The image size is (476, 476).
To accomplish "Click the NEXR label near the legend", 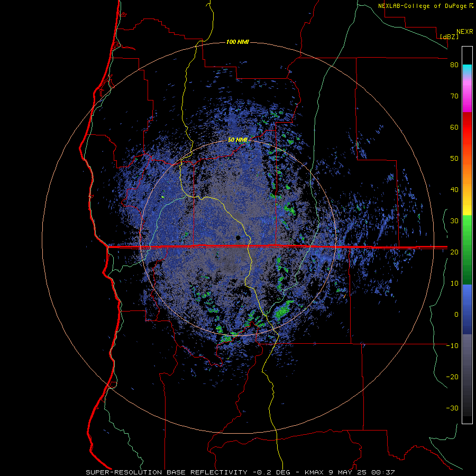I will tap(464, 32).
